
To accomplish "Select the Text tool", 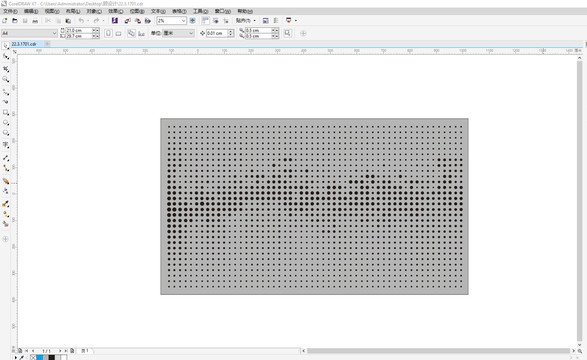I will coord(6,145).
